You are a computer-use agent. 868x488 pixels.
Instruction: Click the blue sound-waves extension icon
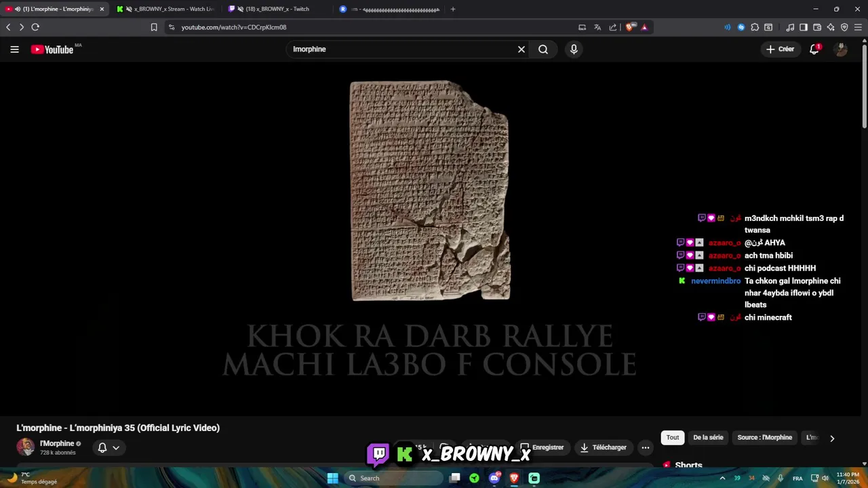[x=728, y=27]
